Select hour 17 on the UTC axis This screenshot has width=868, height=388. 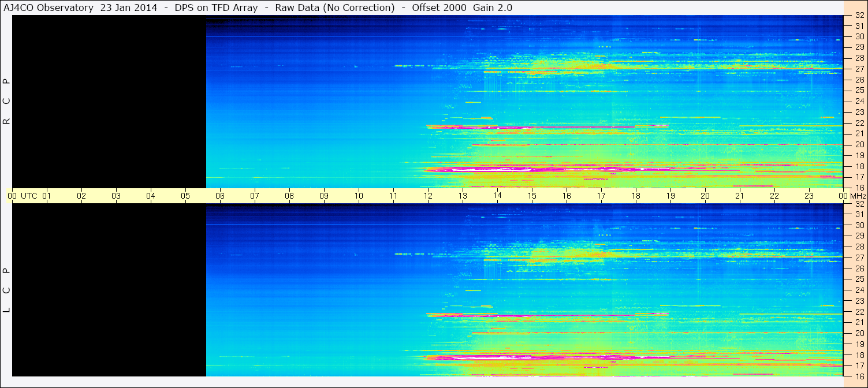(601, 196)
